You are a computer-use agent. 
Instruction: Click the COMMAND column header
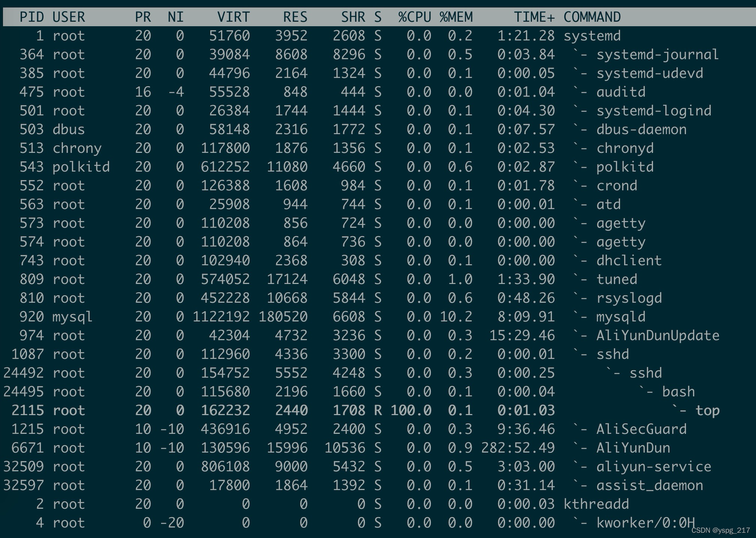click(x=592, y=17)
